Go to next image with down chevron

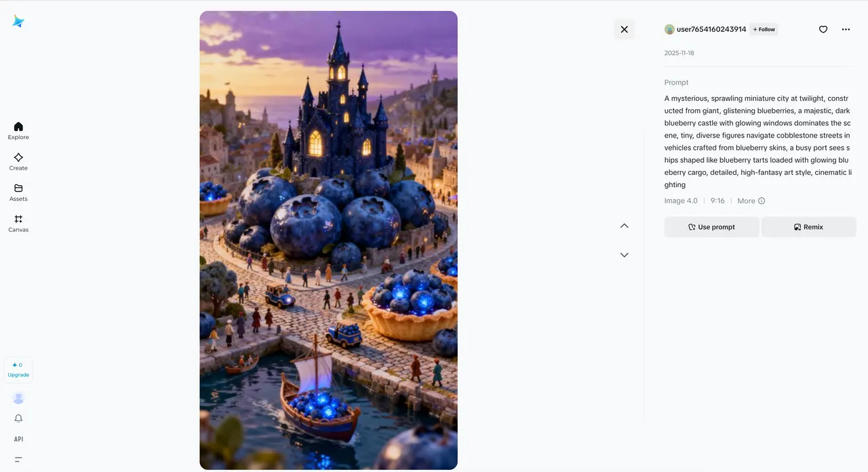point(625,255)
